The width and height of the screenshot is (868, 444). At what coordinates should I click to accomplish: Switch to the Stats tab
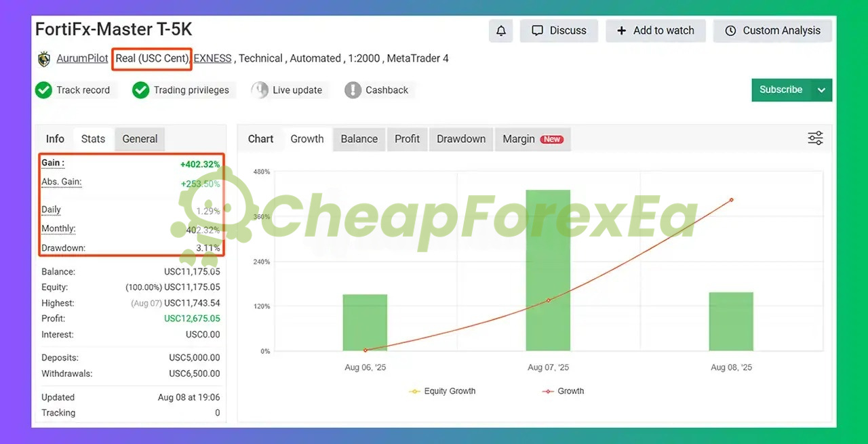coord(93,139)
